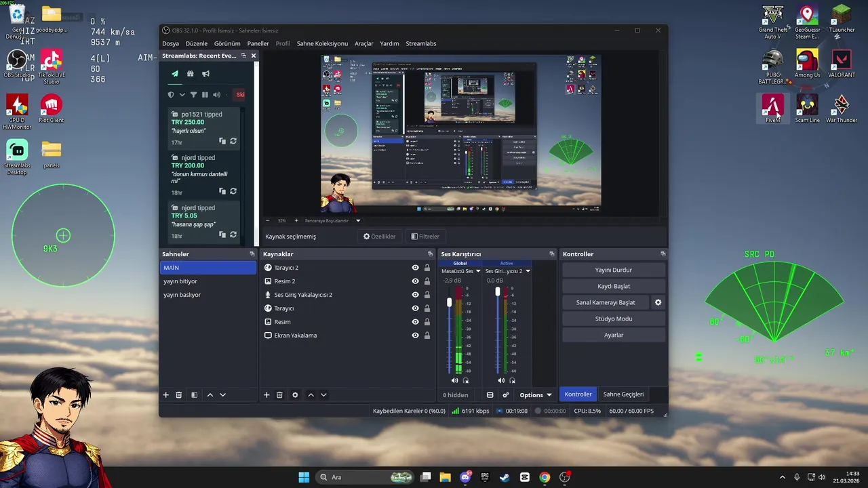
Task: Mute the Ses Giriş Yakalayıcısı 2 mixer channel
Action: pos(500,380)
